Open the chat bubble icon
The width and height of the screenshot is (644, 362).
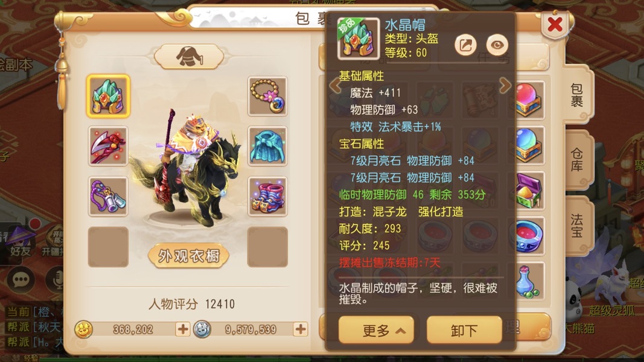click(x=21, y=280)
